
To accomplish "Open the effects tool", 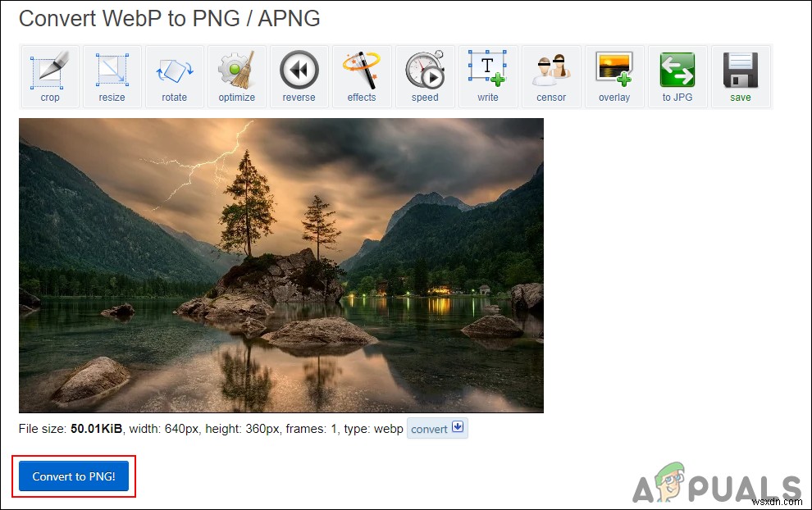I will (x=362, y=75).
